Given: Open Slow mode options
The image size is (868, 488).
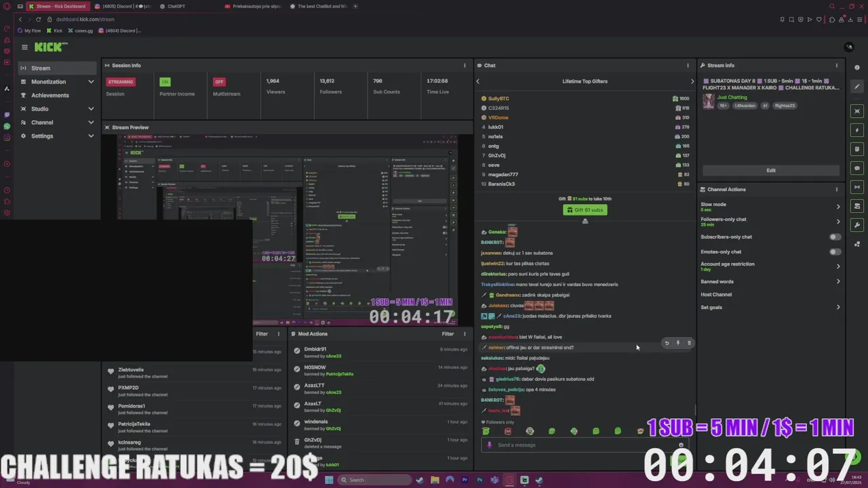Looking at the screenshot, I should (x=770, y=207).
